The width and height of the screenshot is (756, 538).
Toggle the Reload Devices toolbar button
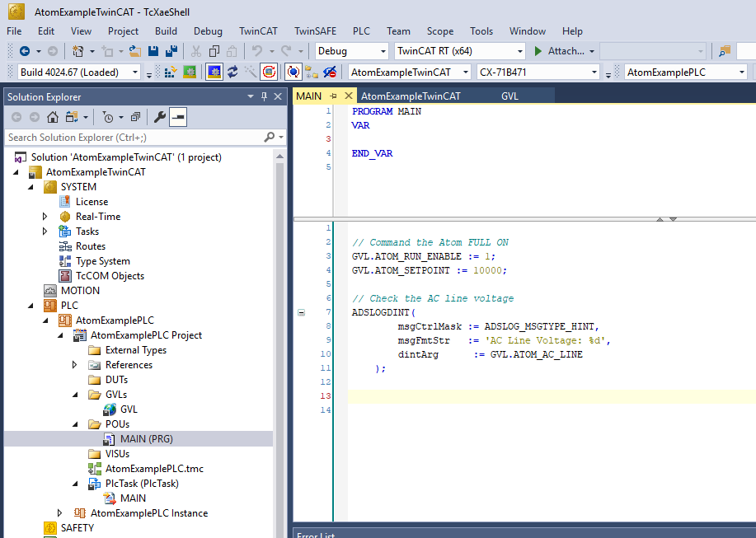click(232, 72)
